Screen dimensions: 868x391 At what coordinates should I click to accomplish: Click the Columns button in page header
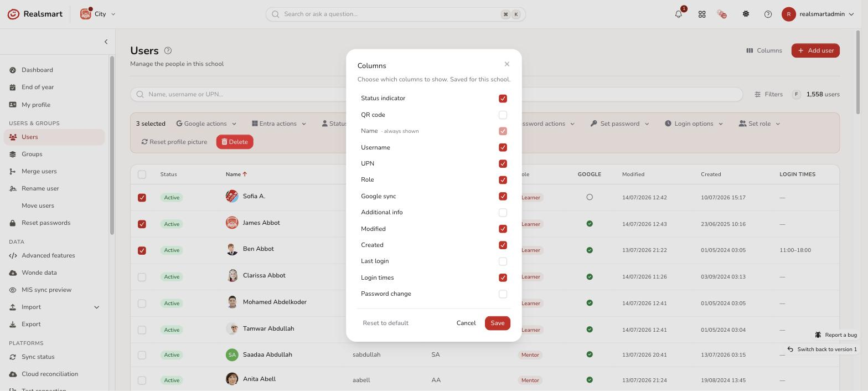point(764,50)
